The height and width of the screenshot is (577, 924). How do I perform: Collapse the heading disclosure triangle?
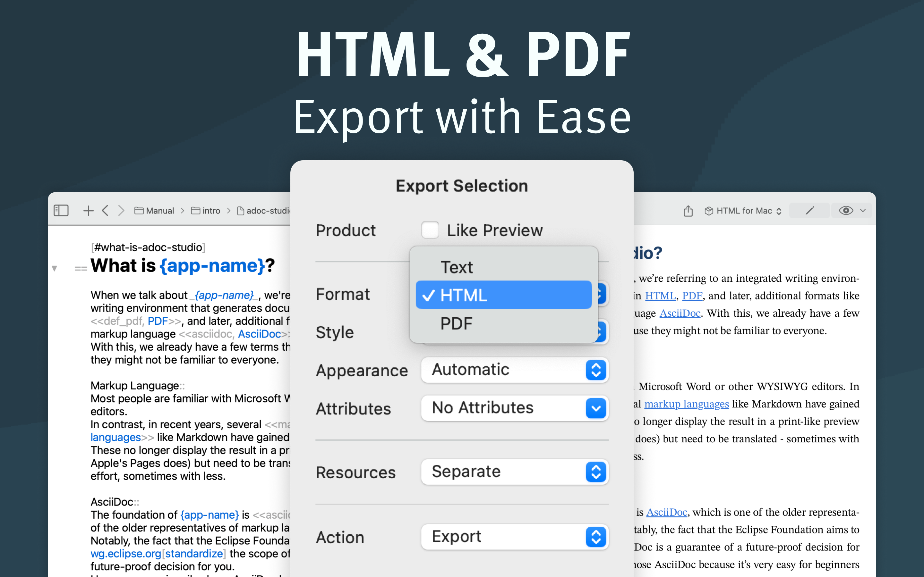[55, 268]
